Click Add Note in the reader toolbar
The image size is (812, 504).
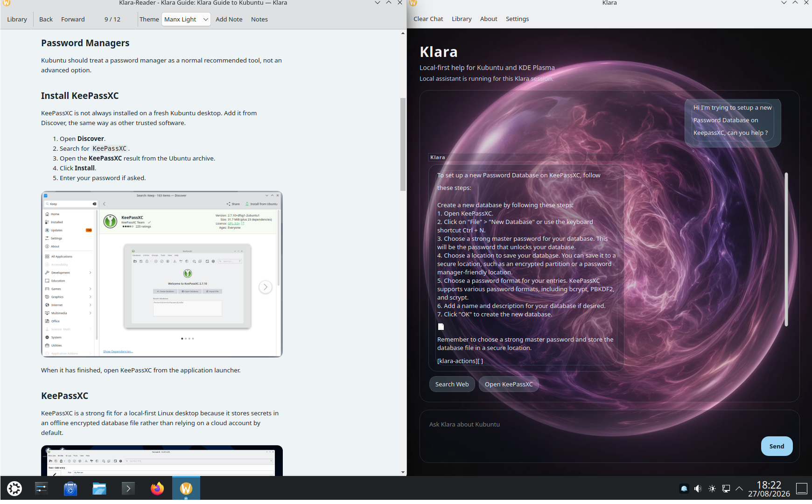tap(229, 19)
